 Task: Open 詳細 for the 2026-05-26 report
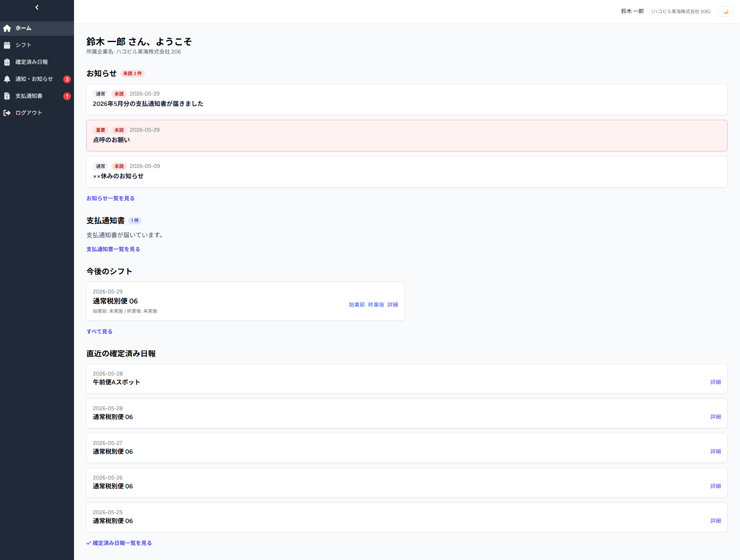tap(716, 486)
